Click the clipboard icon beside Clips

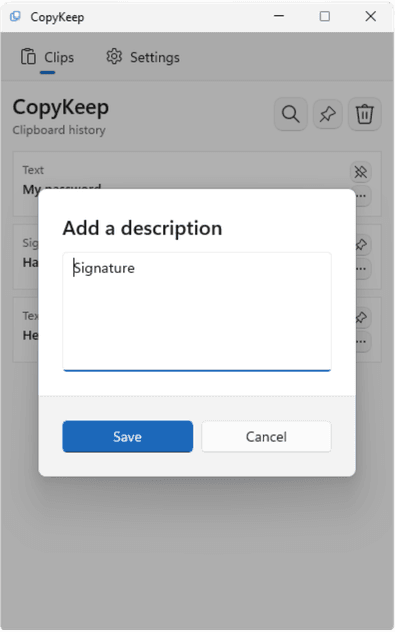coord(28,57)
